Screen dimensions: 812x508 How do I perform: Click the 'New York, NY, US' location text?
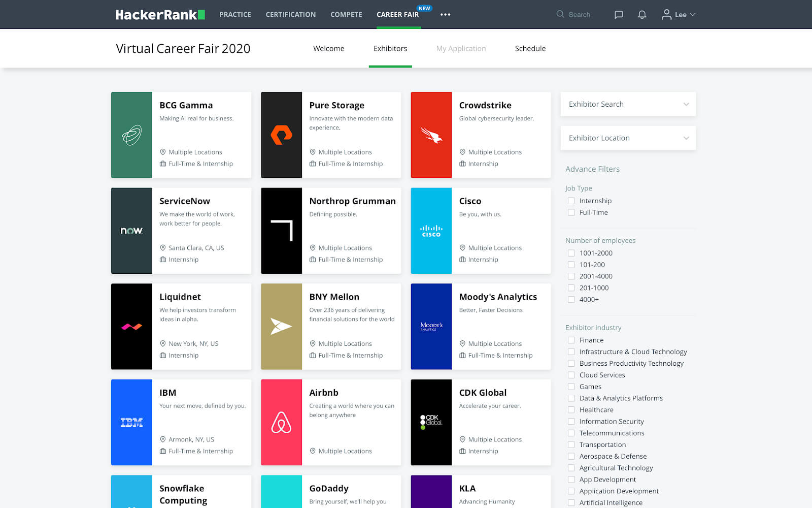pyautogui.click(x=193, y=344)
